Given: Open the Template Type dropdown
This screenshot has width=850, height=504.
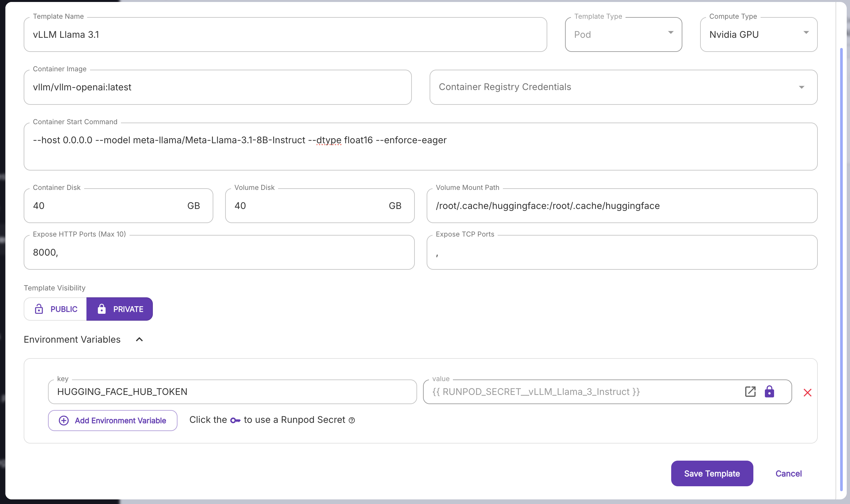Looking at the screenshot, I should (x=623, y=34).
